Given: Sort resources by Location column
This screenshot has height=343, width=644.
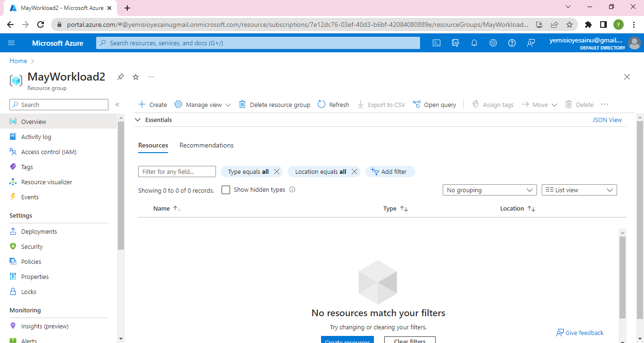Looking at the screenshot, I should point(518,208).
